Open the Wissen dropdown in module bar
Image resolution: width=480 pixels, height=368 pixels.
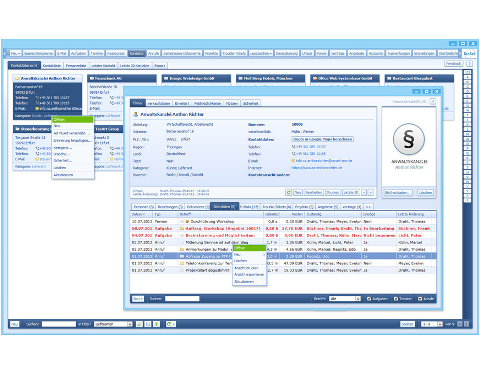pyautogui.click(x=261, y=53)
